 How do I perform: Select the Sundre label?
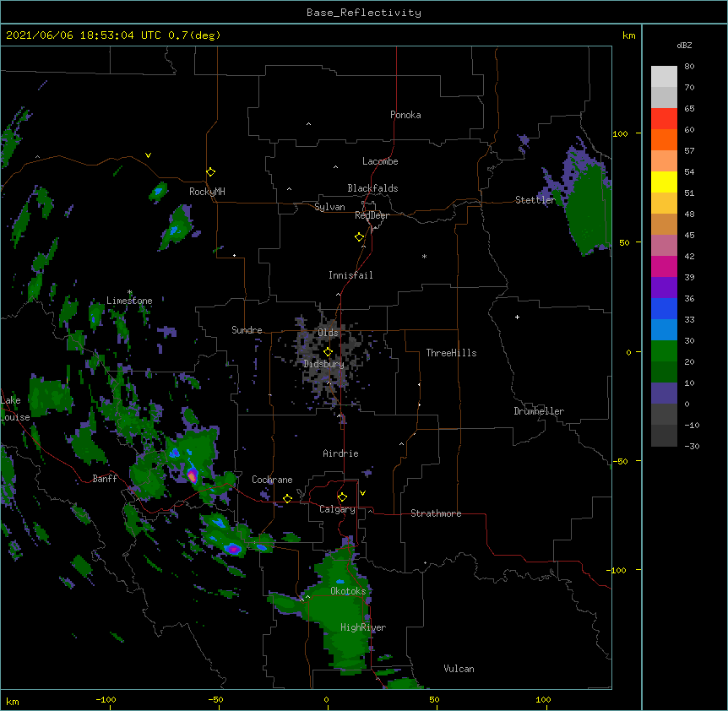click(247, 330)
